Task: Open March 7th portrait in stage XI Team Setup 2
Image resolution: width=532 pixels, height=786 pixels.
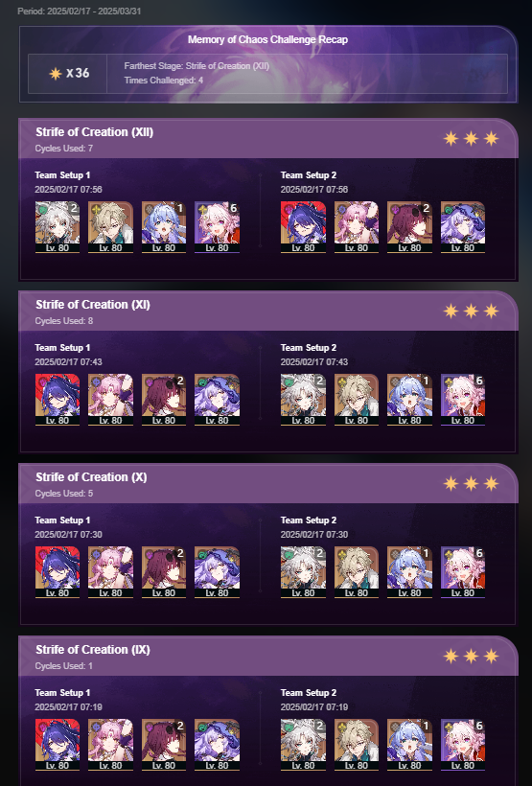Action: tap(463, 399)
